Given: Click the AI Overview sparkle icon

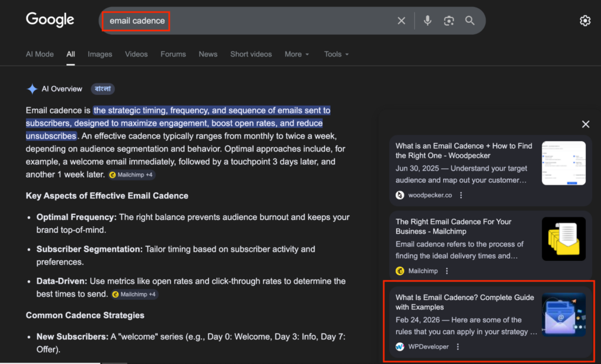Looking at the screenshot, I should (32, 89).
